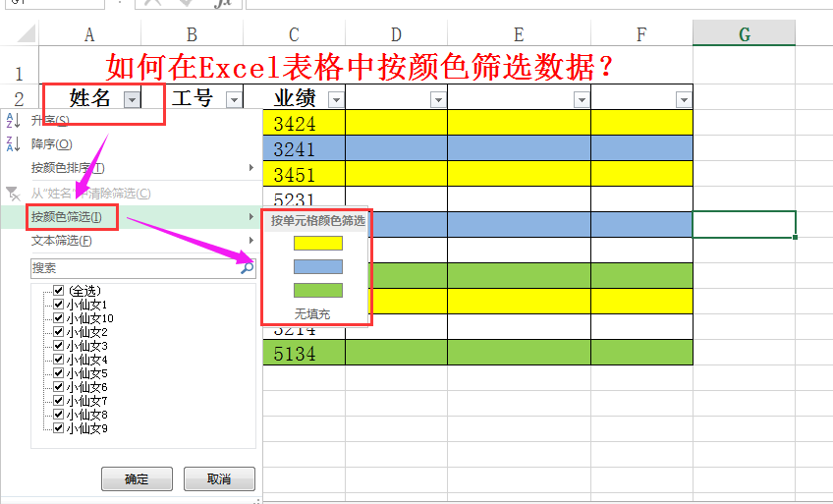
Task: Uncheck the 小仙女3 checkbox
Action: [59, 346]
